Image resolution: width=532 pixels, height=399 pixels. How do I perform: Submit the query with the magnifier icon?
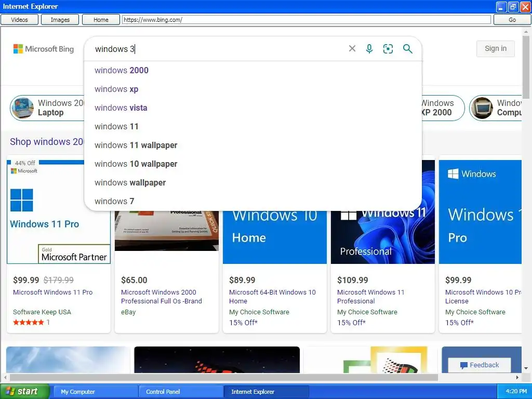(x=408, y=49)
